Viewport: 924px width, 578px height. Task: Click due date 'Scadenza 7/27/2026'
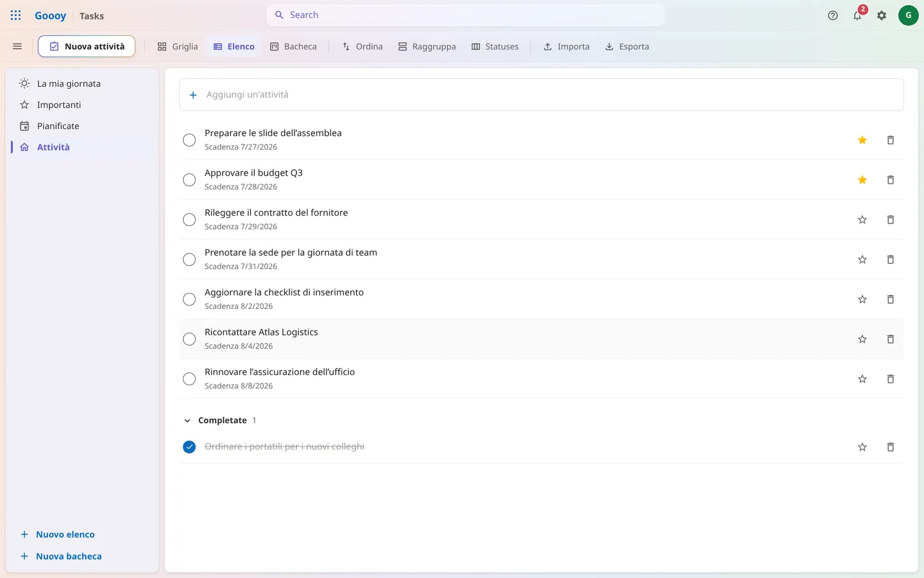pos(241,147)
